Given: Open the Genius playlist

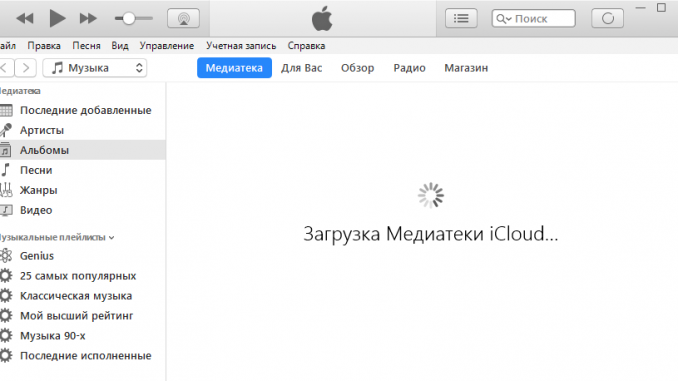Looking at the screenshot, I should (82, 256).
